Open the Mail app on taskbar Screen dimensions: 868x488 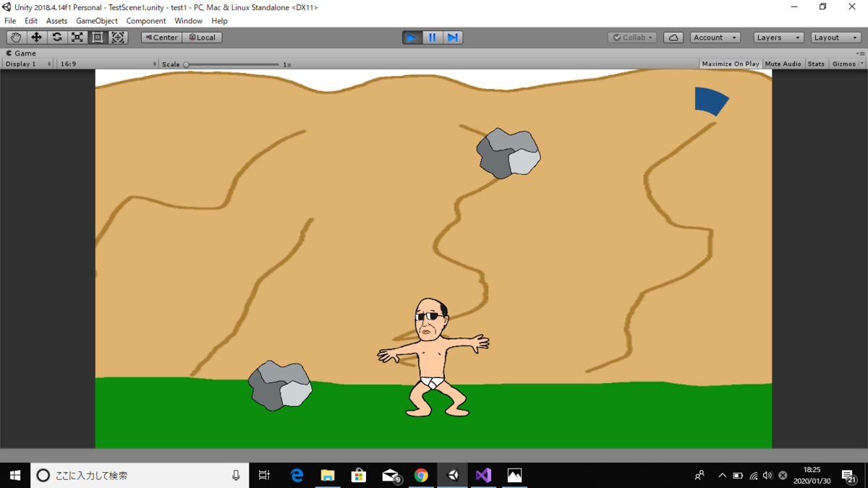(391, 475)
